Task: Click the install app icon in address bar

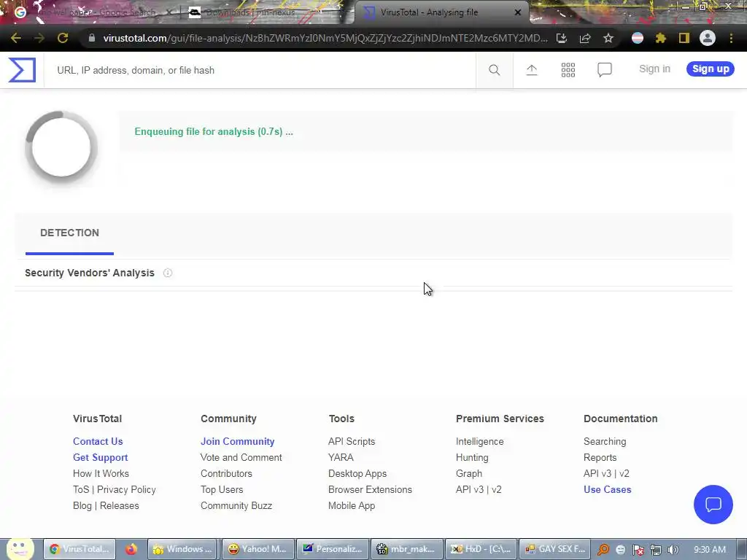Action: tap(562, 38)
